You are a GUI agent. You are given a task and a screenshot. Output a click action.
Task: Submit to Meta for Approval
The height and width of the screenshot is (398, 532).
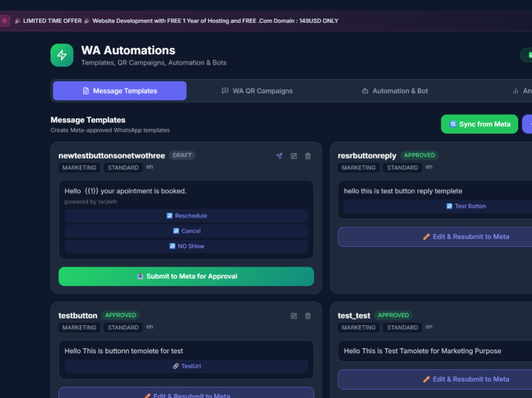click(186, 276)
